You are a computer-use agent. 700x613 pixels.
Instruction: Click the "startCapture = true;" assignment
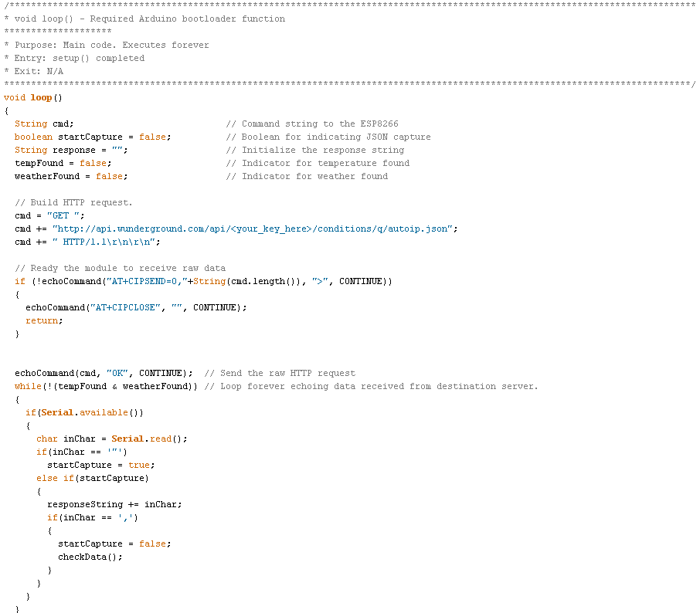(x=101, y=466)
